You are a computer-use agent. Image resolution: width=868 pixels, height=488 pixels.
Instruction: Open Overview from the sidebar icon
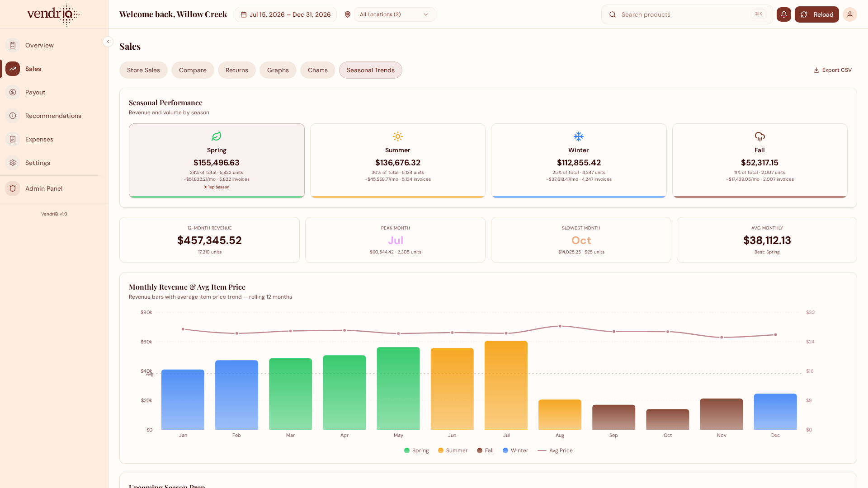click(x=13, y=45)
